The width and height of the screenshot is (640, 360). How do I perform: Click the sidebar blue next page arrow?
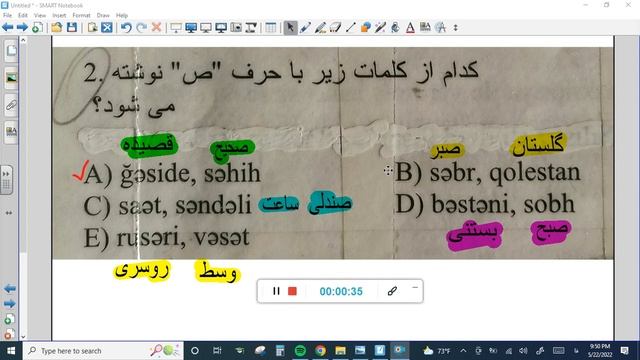pyautogui.click(x=9, y=304)
